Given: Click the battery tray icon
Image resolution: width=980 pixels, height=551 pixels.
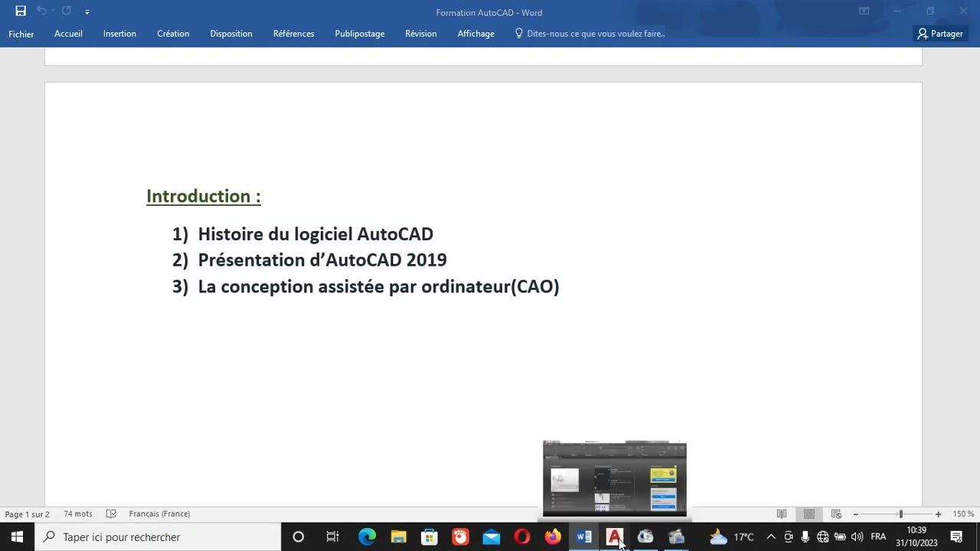Looking at the screenshot, I should pyautogui.click(x=840, y=537).
